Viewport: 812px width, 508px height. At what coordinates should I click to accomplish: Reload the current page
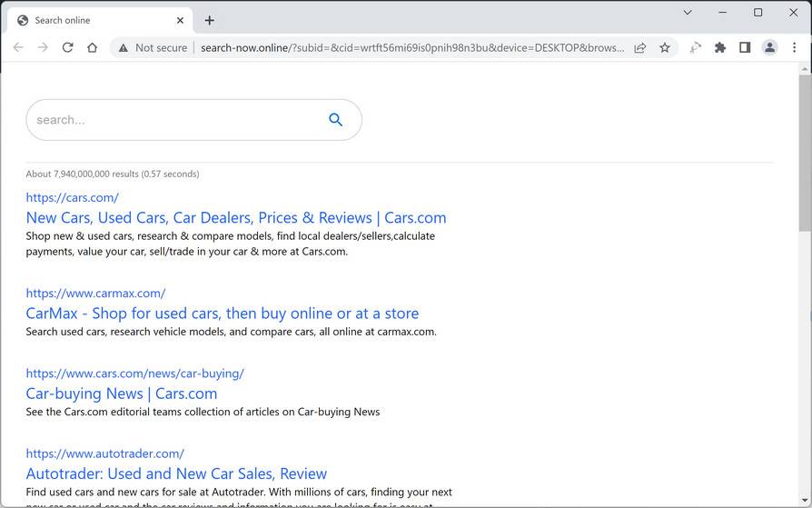(67, 47)
